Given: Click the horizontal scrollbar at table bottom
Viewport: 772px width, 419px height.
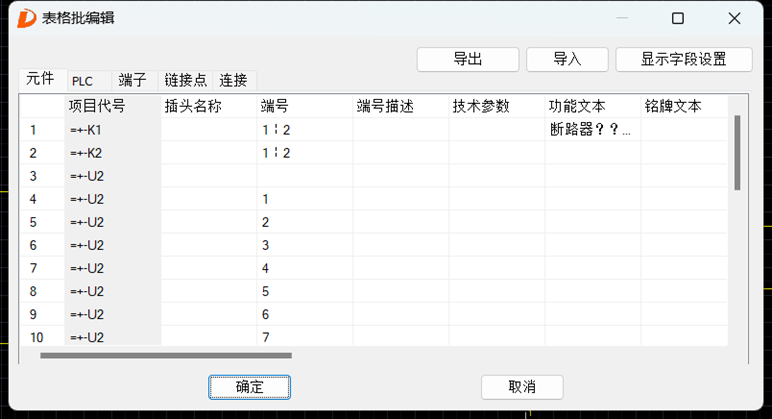Looking at the screenshot, I should click(166, 355).
